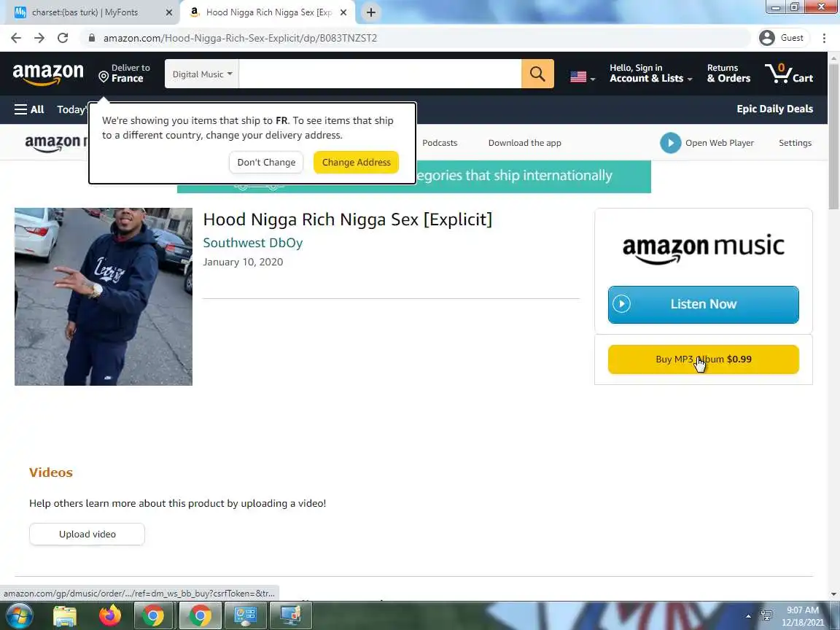Open the US flag language selector
This screenshot has width=840, height=630.
[583, 77]
